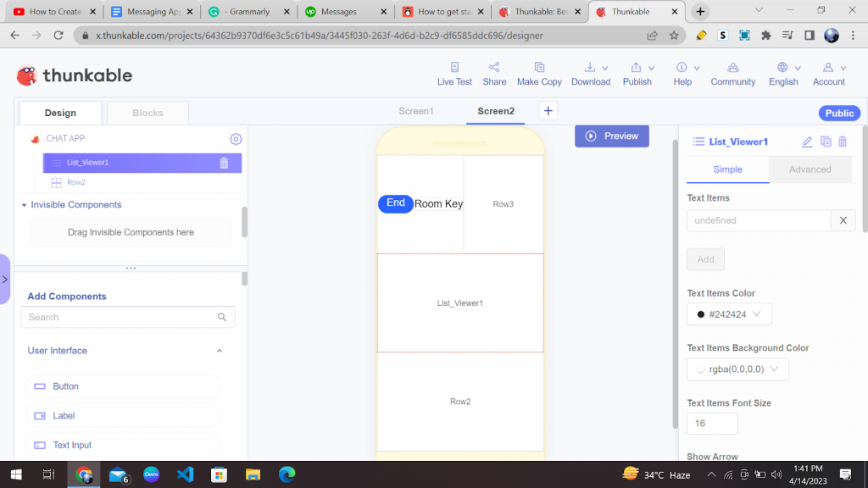Click the Share icon
This screenshot has height=488, width=868.
tap(494, 73)
